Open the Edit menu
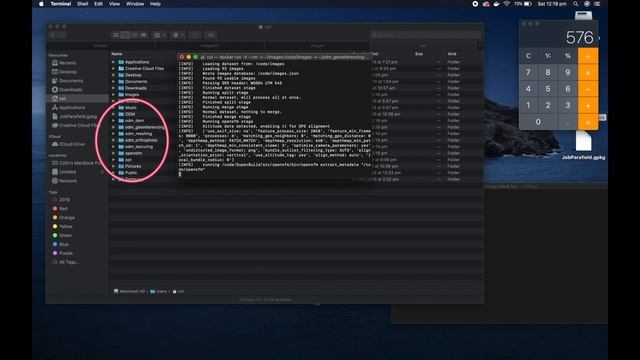Image resolution: width=640 pixels, height=360 pixels. coord(98,4)
